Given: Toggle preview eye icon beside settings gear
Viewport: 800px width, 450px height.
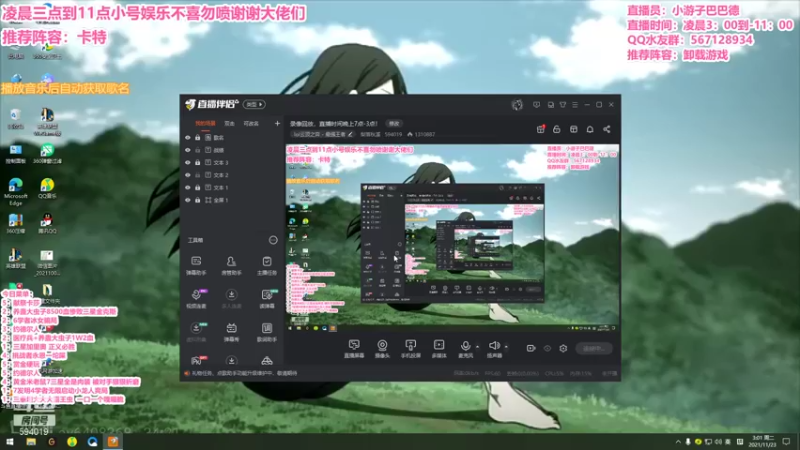Looking at the screenshot, I should (x=547, y=348).
